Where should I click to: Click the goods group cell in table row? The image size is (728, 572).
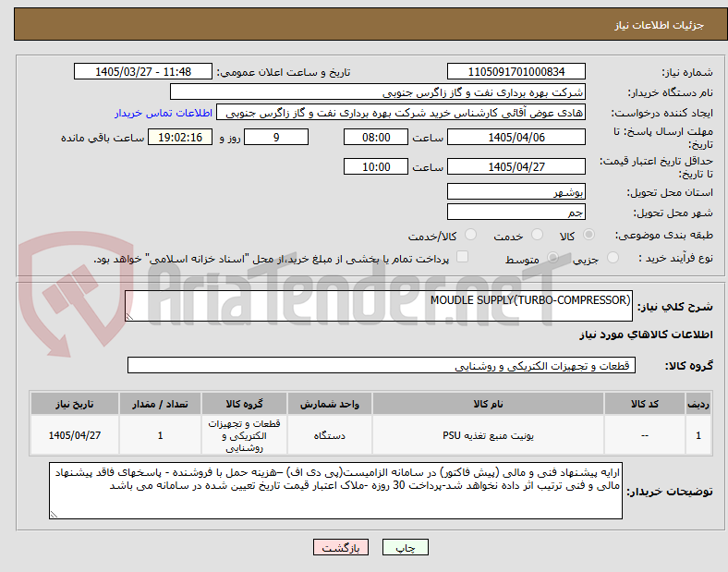(x=244, y=435)
